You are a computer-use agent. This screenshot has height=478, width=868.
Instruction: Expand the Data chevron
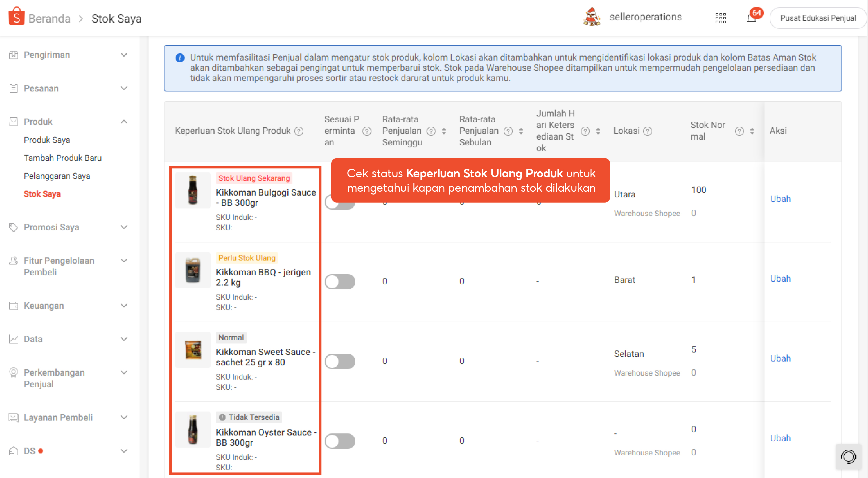click(124, 339)
